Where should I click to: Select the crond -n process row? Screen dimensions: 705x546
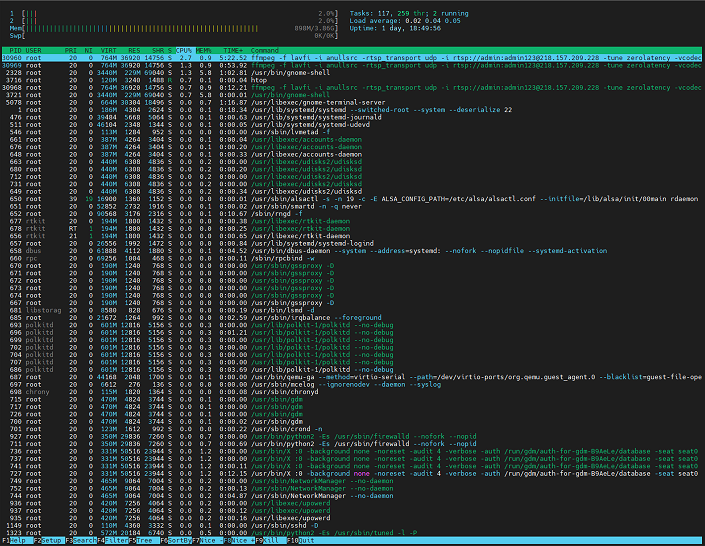[x=352, y=429]
